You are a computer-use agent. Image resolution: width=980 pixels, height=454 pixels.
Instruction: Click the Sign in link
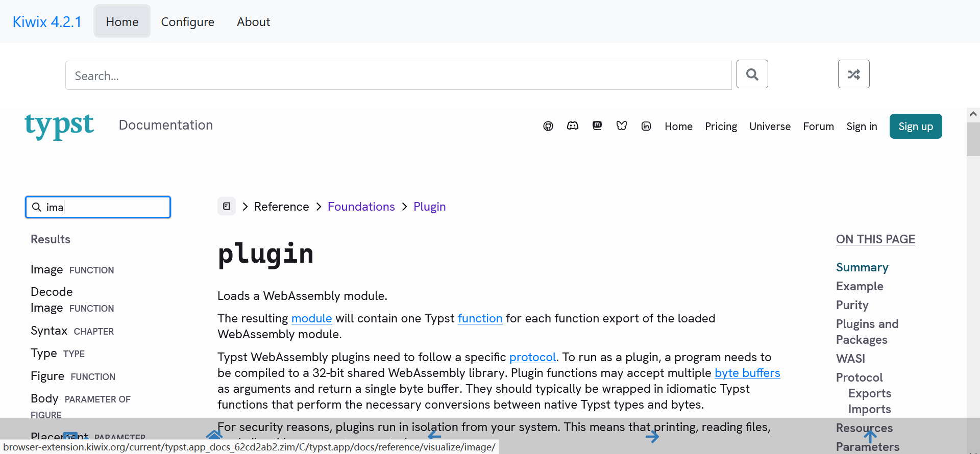[862, 127]
